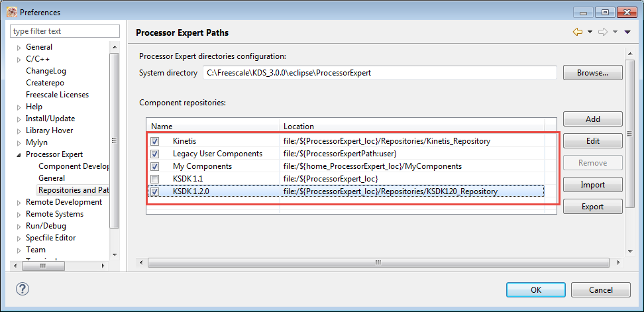Open the forward history dropdown arrow
Viewport: 644px width, 312px height.
click(615, 32)
